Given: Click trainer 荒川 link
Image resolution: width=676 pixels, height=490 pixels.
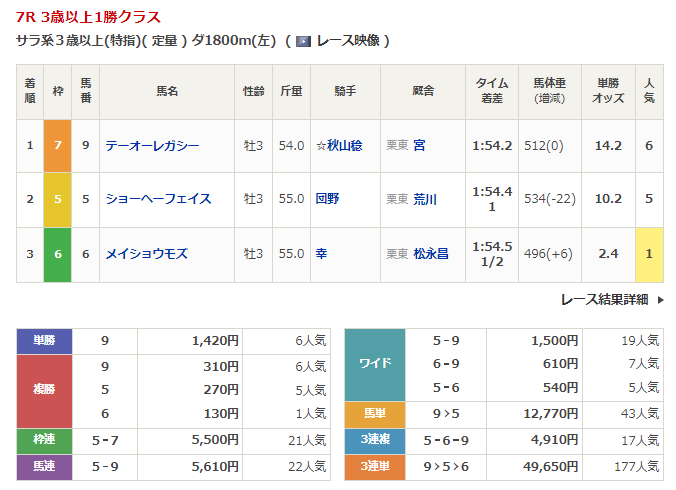Looking at the screenshot, I should 425,199.
